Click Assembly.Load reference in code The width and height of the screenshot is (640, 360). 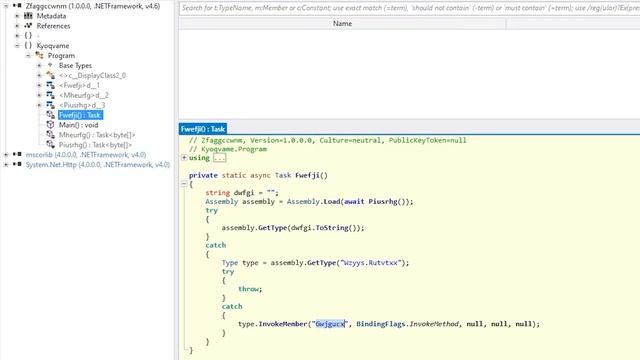(x=313, y=202)
